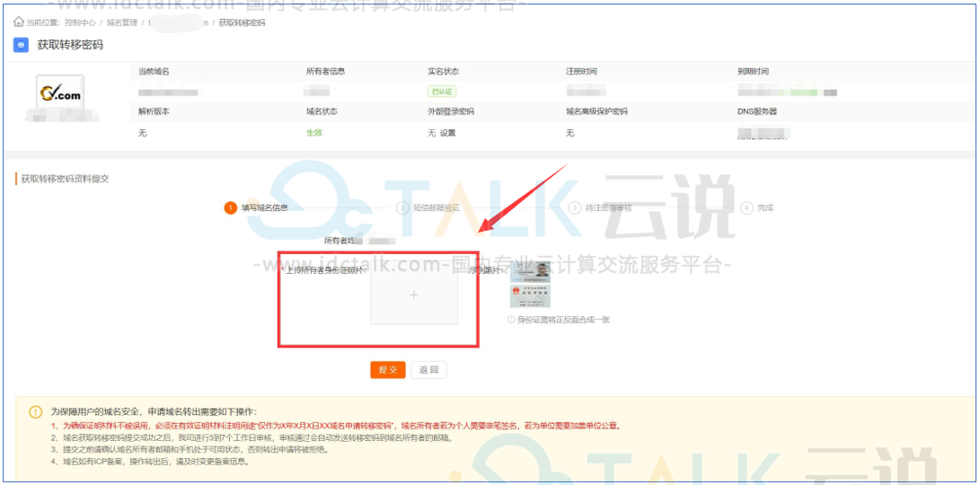This screenshot has width=980, height=485.
Task: Click the sample ID card image
Action: tap(531, 285)
